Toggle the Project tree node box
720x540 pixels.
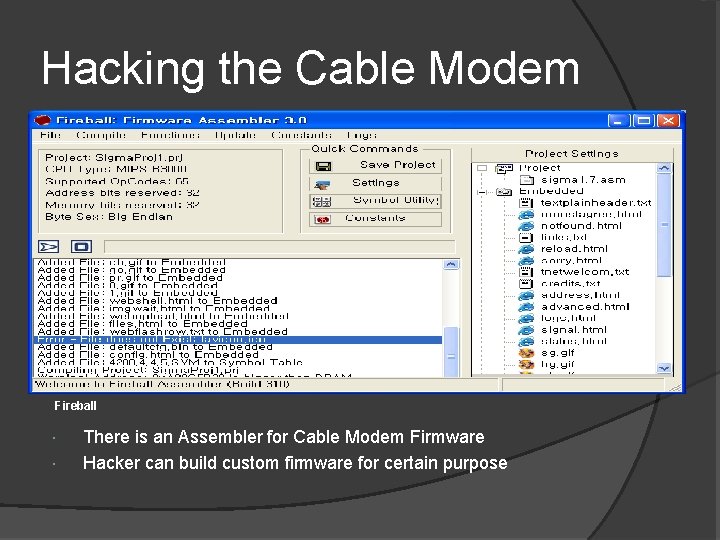point(482,168)
